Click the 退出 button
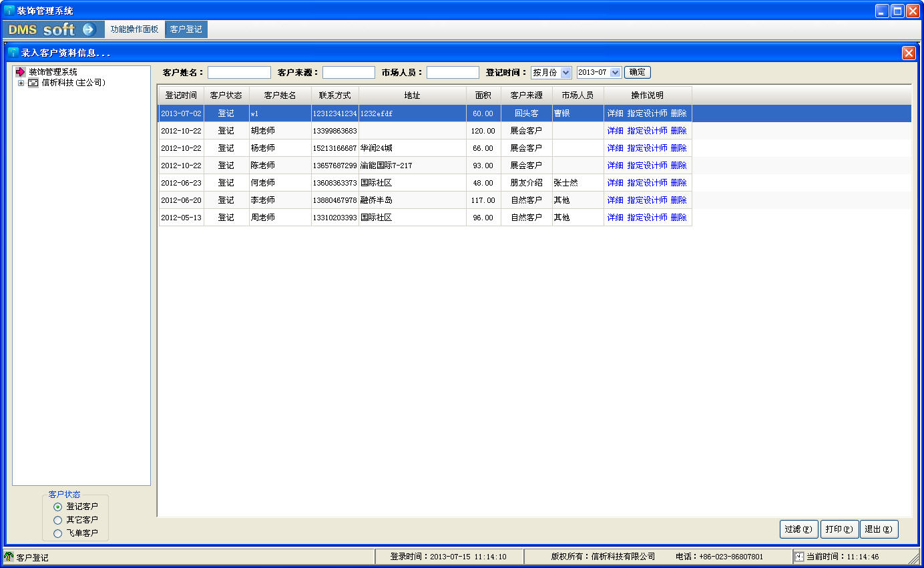 coord(879,529)
